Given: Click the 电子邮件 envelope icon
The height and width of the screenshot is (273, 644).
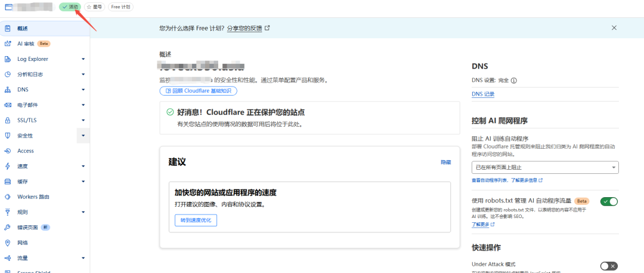Looking at the screenshot, I should 7,105.
